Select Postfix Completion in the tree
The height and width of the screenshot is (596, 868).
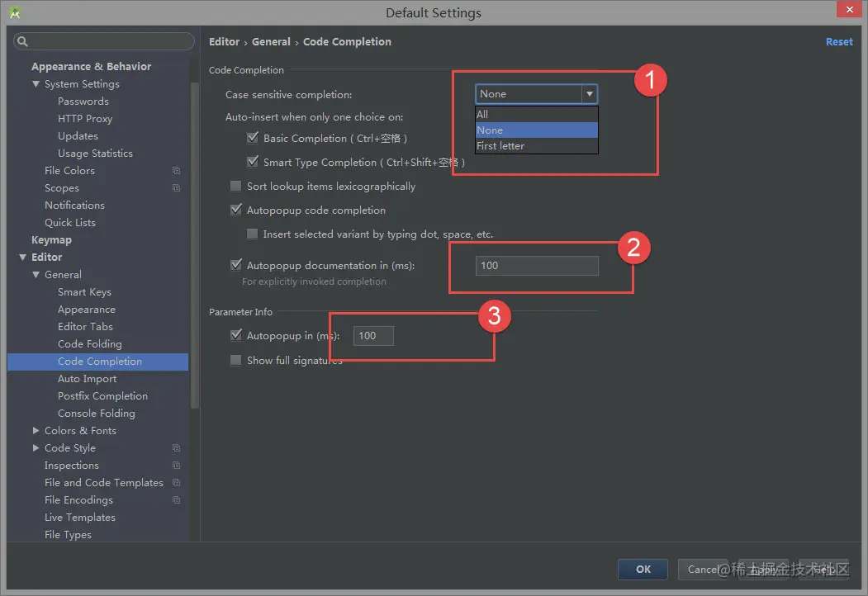click(102, 396)
